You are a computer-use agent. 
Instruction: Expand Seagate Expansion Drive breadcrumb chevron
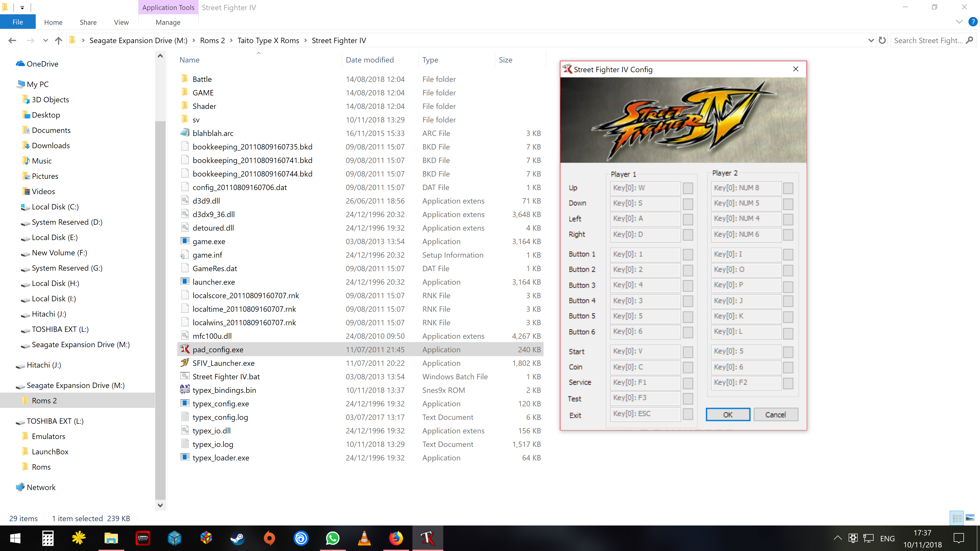[x=193, y=40]
